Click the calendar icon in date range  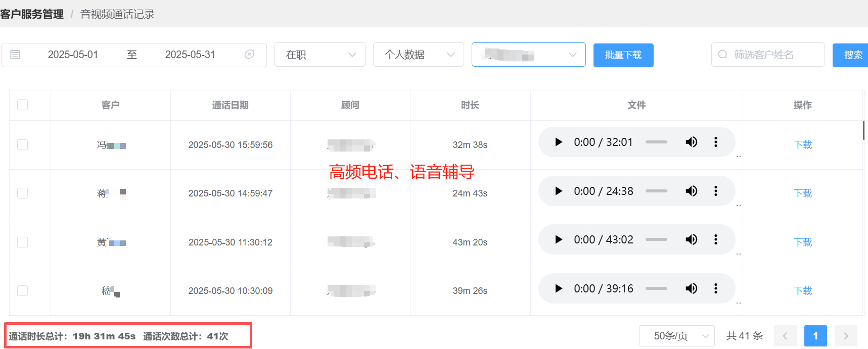point(15,55)
